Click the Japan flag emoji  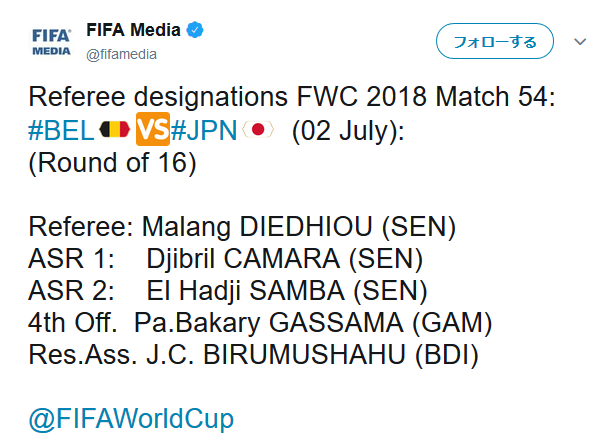coord(258,129)
